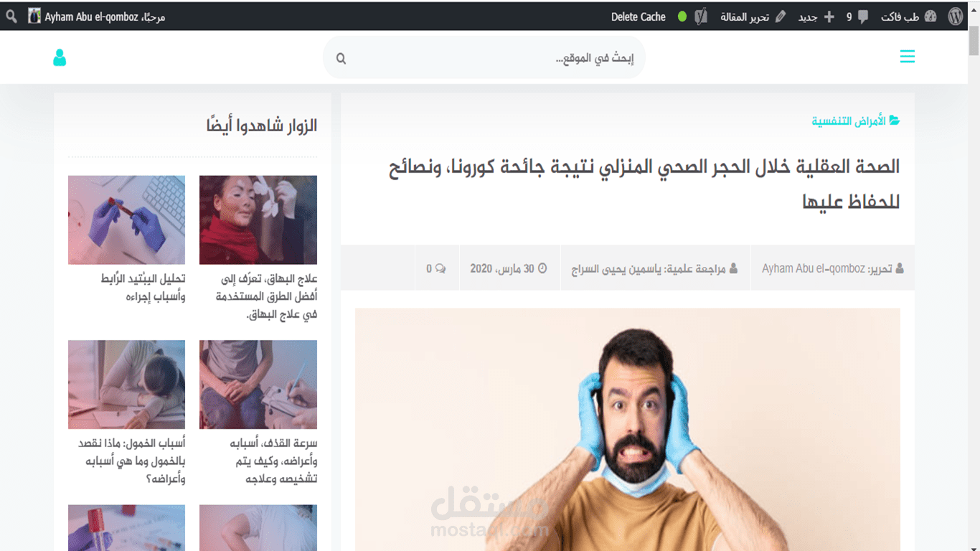The height and width of the screenshot is (551, 980).
Task: Open thumbnail for تحليل الببتيد الرابط article
Action: tap(126, 220)
